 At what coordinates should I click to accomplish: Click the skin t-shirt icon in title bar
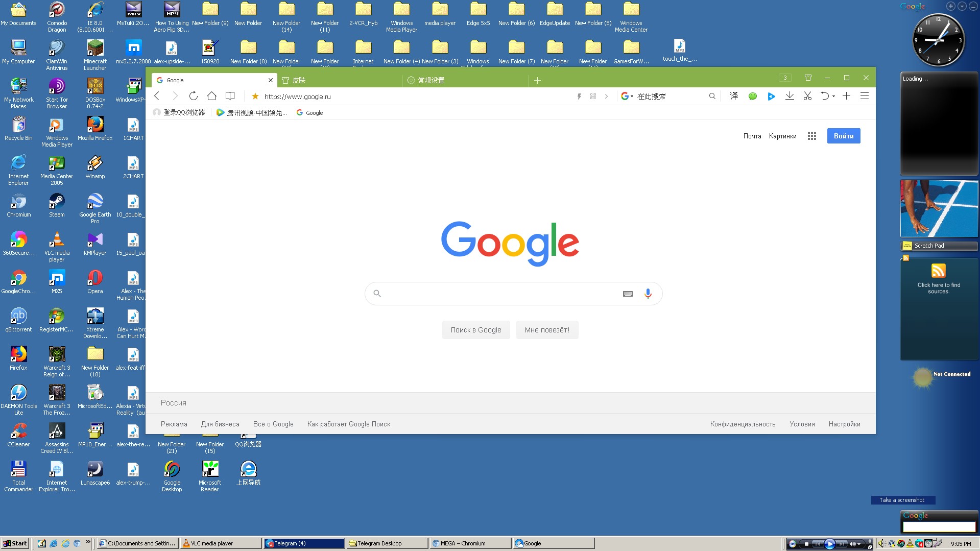point(808,78)
